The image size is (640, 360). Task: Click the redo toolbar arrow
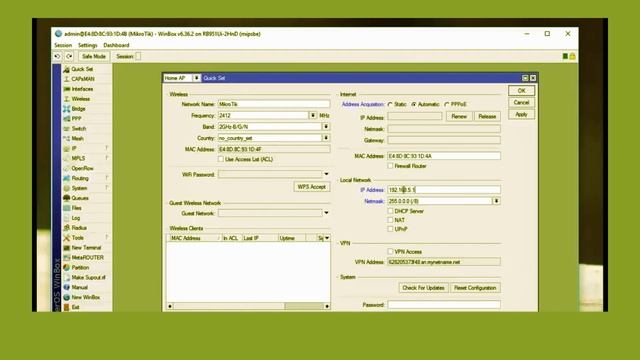tap(69, 56)
